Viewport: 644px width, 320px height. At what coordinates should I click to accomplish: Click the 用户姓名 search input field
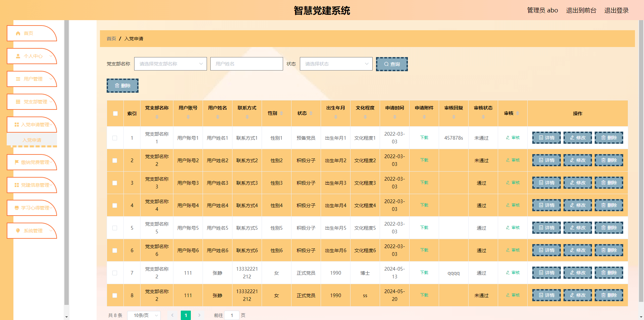247,64
